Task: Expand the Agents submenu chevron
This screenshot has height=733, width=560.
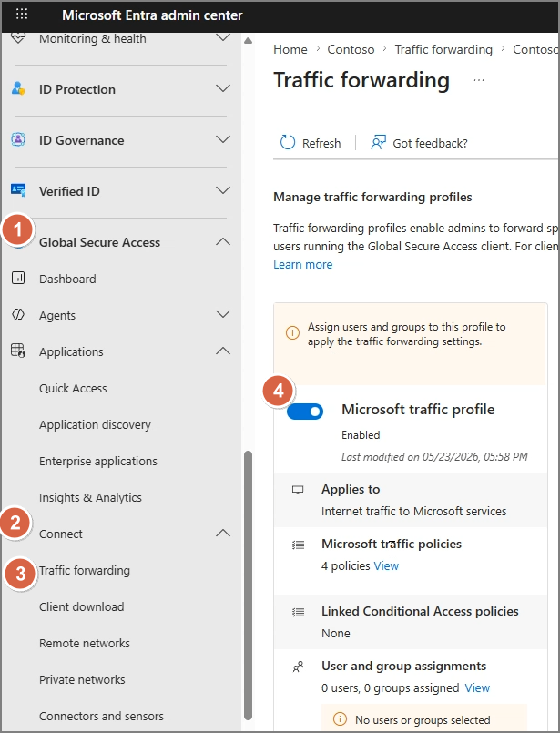Action: [223, 313]
